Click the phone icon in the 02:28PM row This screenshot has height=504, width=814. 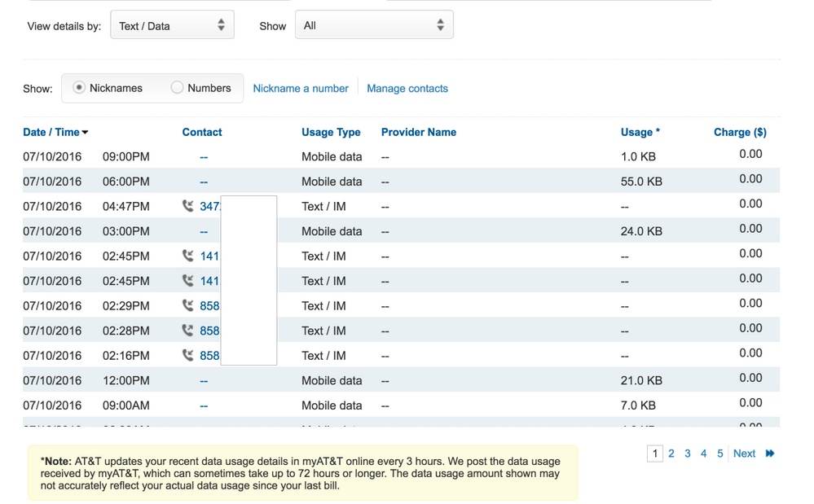coord(188,331)
